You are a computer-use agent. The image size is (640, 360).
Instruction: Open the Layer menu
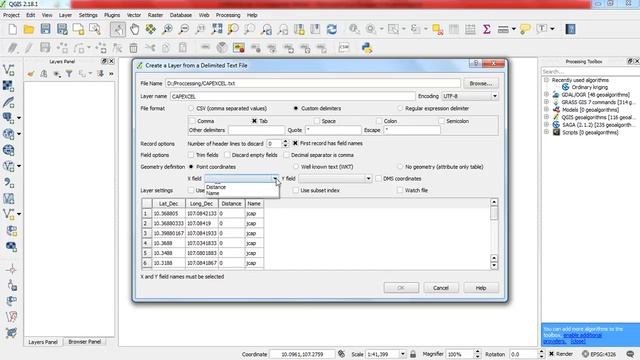tap(65, 15)
